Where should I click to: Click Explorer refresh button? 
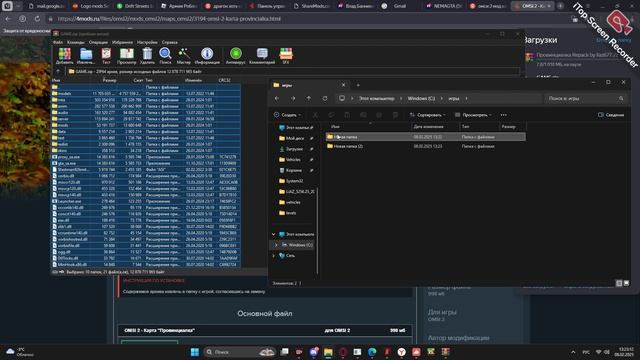click(324, 98)
